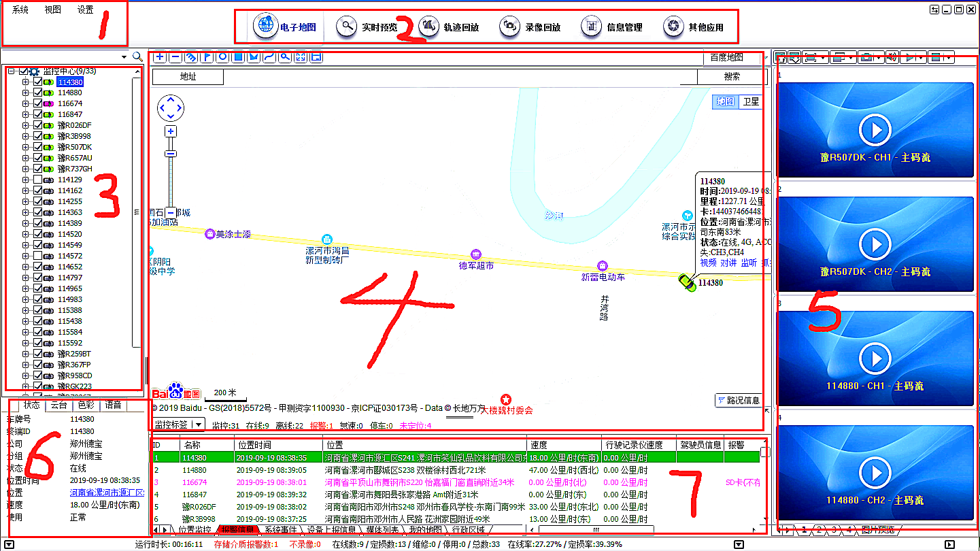Check the 114129 vehicle checkbox

pos(37,180)
